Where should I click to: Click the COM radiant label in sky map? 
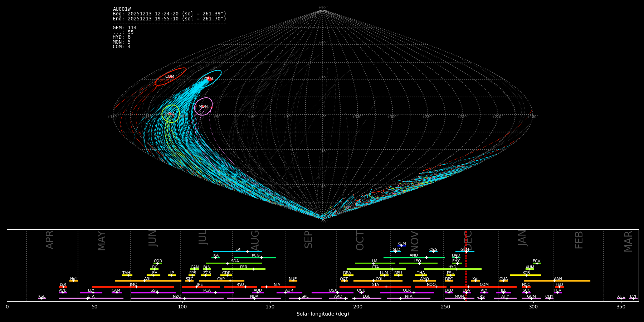(x=170, y=77)
